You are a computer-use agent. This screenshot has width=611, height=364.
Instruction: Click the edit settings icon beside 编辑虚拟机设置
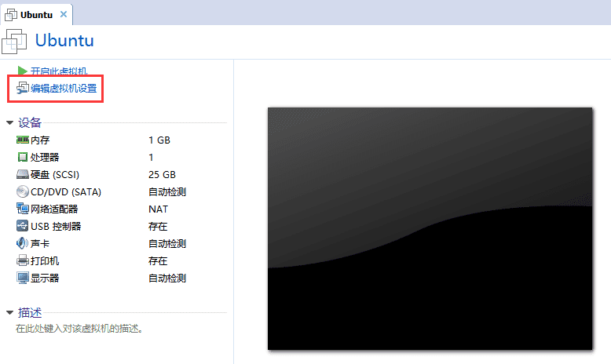tap(22, 89)
